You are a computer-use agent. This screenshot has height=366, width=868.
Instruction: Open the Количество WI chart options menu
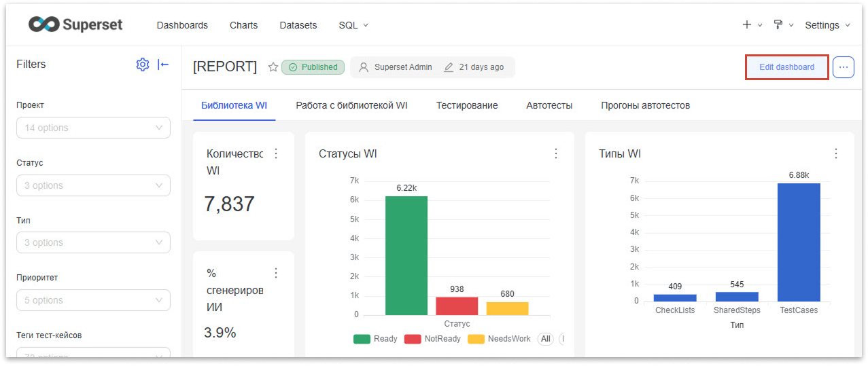click(276, 153)
